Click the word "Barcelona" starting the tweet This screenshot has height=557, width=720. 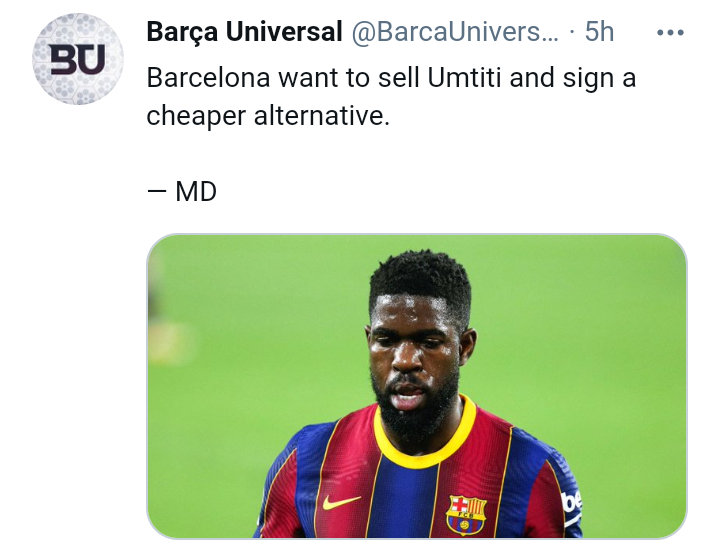(208, 78)
